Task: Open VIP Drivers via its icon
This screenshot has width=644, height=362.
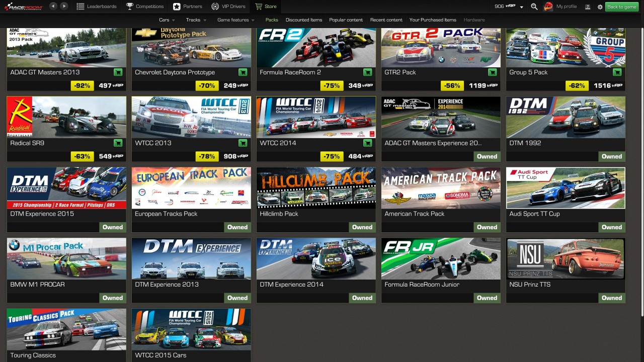Action: point(215,7)
